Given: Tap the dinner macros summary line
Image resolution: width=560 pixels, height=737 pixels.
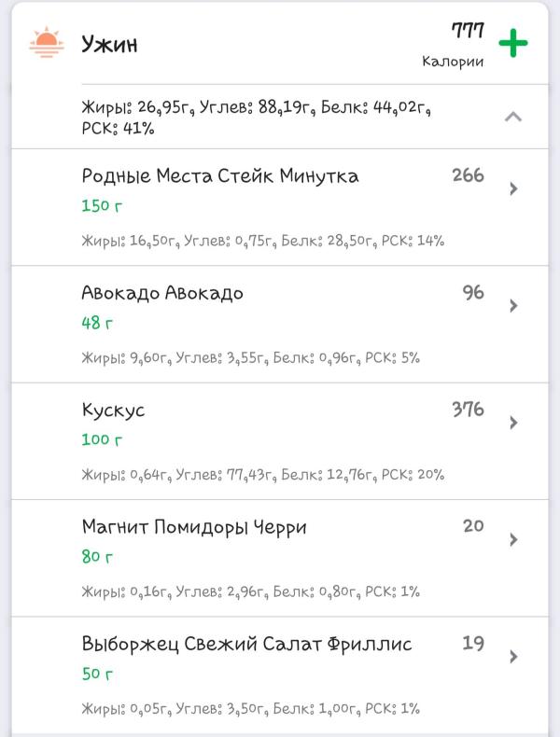Looking at the screenshot, I should coord(257,117).
